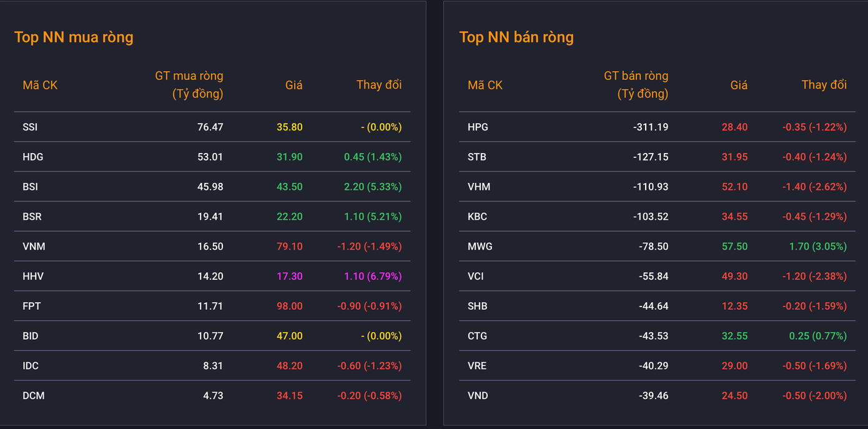
Task: Click the Thay đổi header in sell table
Action: tap(824, 84)
